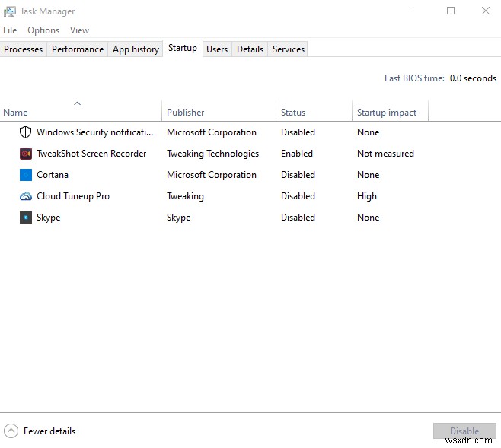Viewport: 501px width, 448px height.
Task: Open the View menu
Action: [x=79, y=30]
